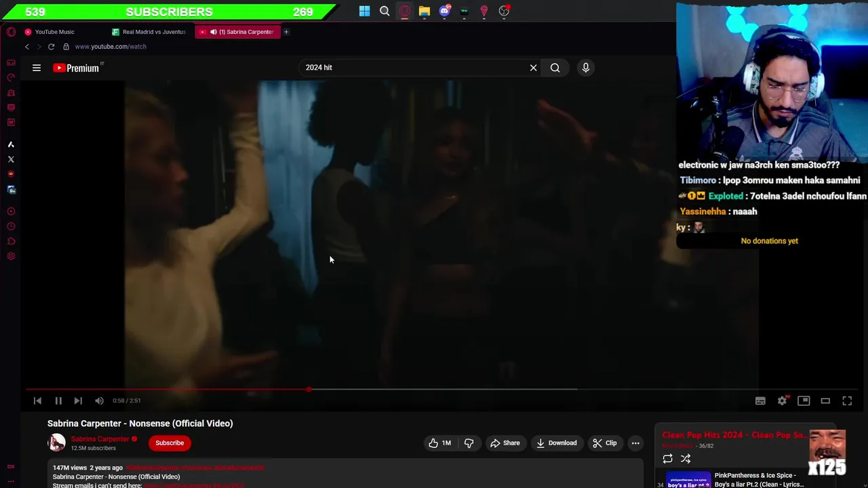This screenshot has width=868, height=488.
Task: Open the GX Control speedometer icon
Action: (11, 77)
